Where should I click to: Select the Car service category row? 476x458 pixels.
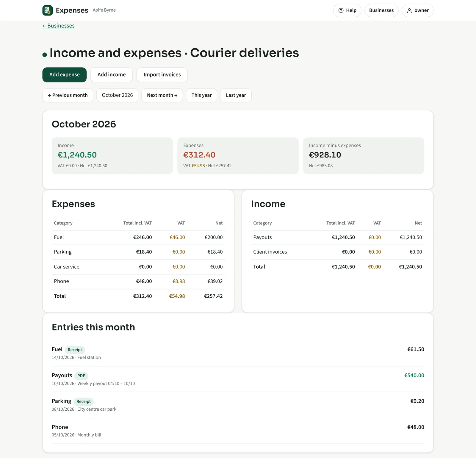[x=138, y=267]
